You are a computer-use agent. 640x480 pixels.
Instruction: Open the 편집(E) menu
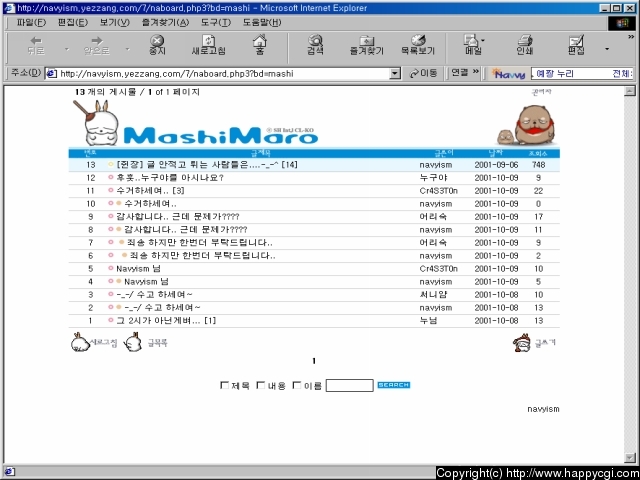coord(73,22)
